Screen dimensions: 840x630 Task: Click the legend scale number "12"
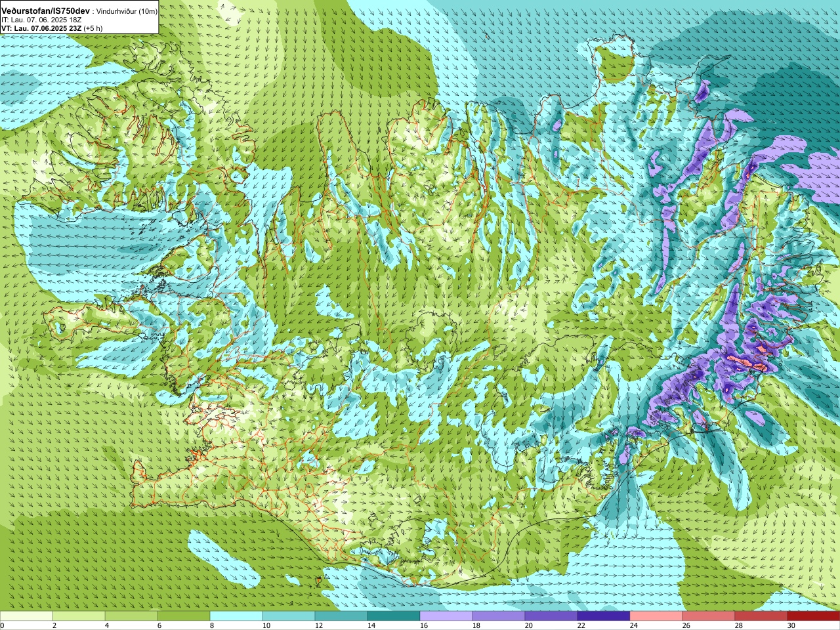319,625
